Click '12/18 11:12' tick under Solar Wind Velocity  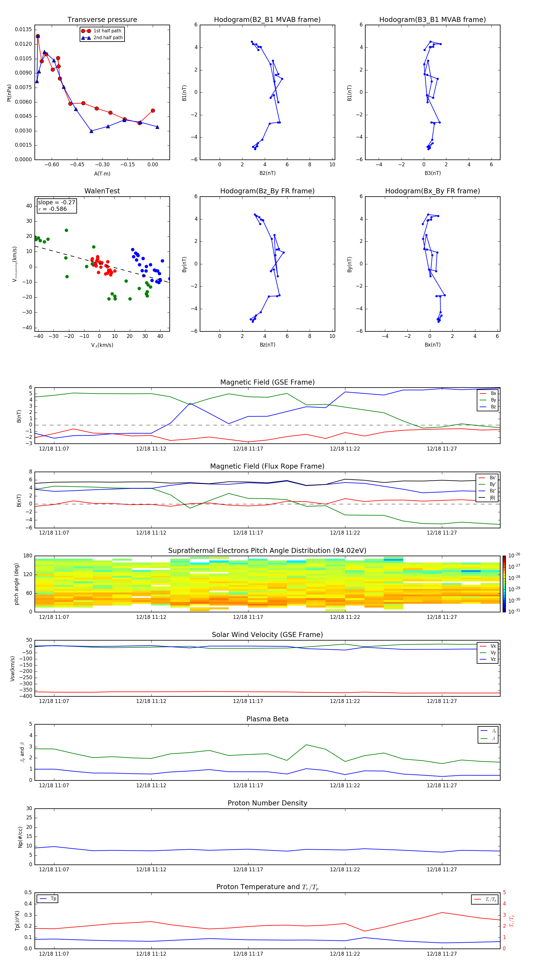pos(151,701)
